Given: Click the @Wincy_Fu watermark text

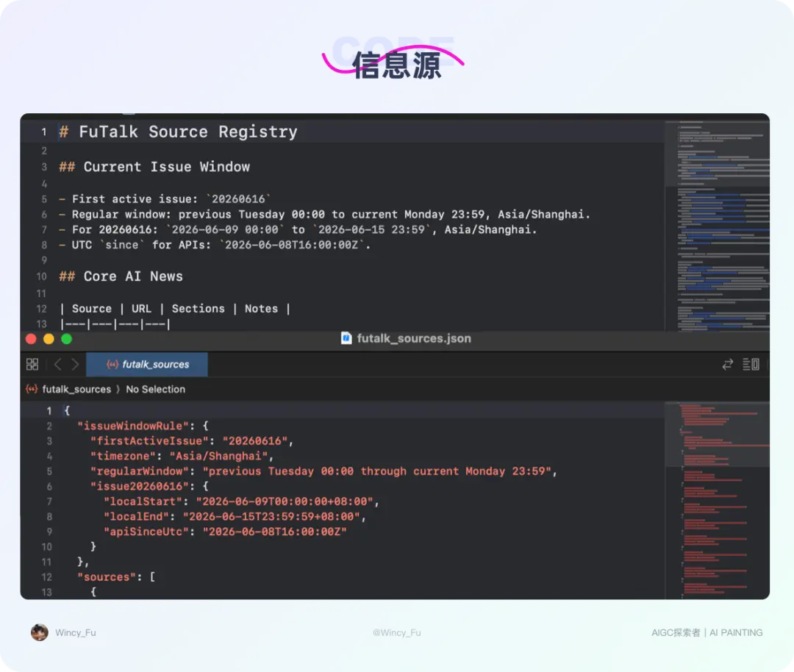Looking at the screenshot, I should coord(396,632).
